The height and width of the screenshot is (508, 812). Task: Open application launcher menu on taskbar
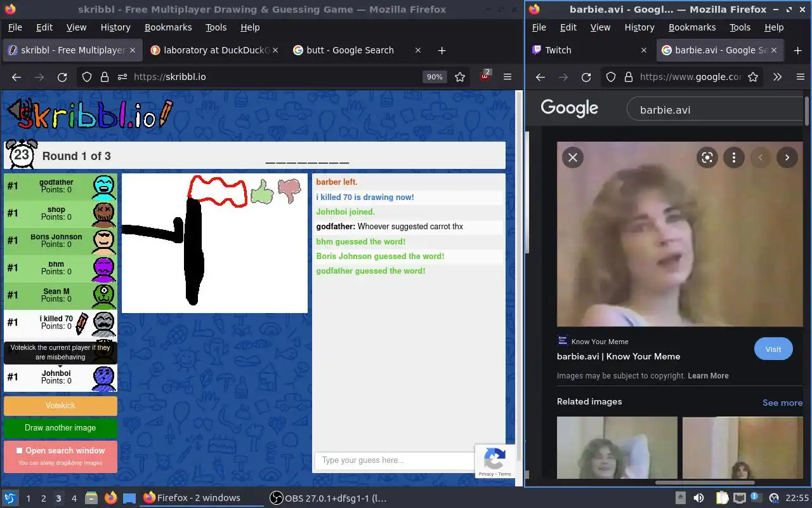pyautogui.click(x=10, y=498)
